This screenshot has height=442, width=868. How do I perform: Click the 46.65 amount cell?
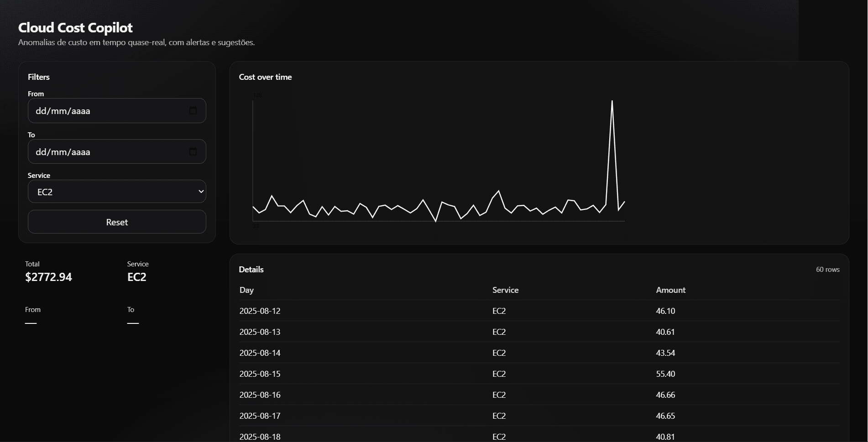pos(665,416)
